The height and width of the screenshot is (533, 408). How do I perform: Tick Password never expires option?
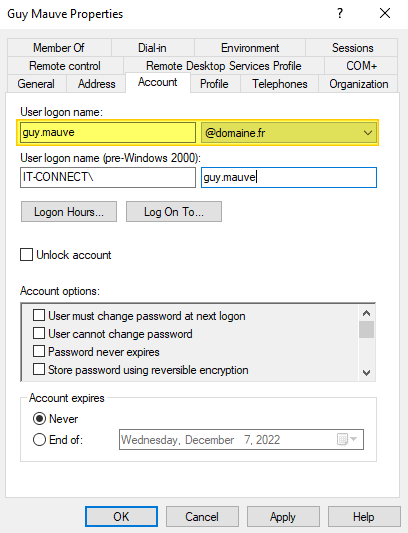point(39,351)
